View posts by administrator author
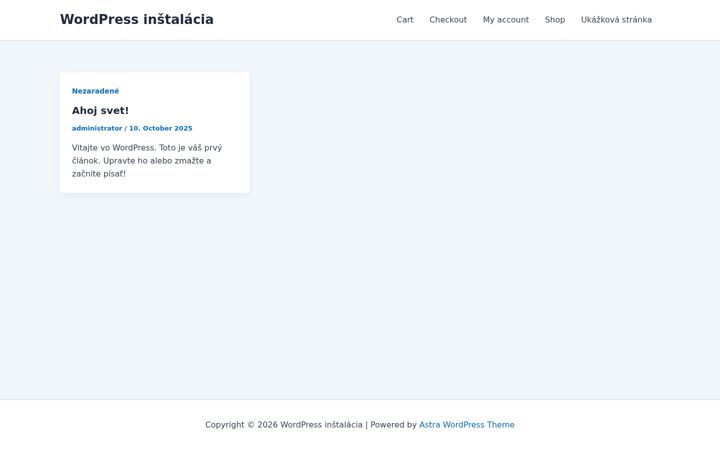720x450 pixels. 97,128
